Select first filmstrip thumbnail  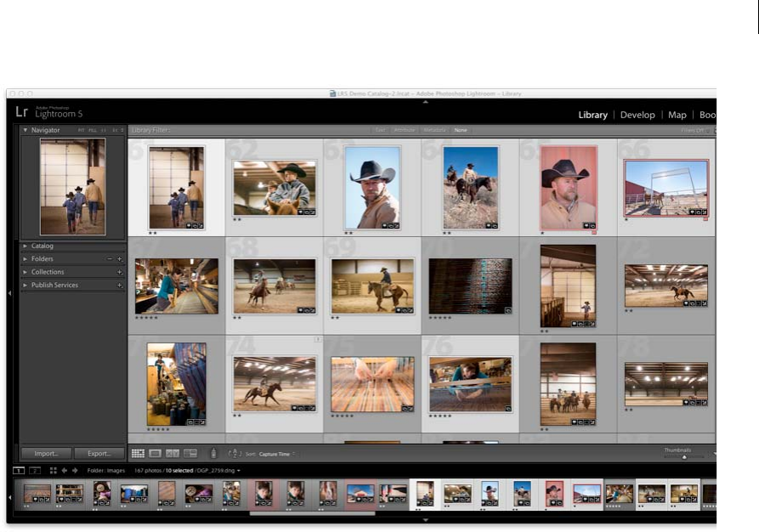(37, 494)
